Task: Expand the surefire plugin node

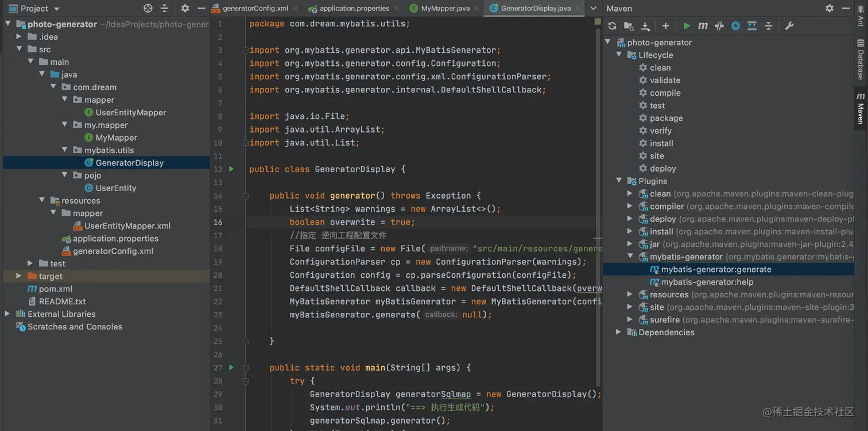Action: point(630,320)
